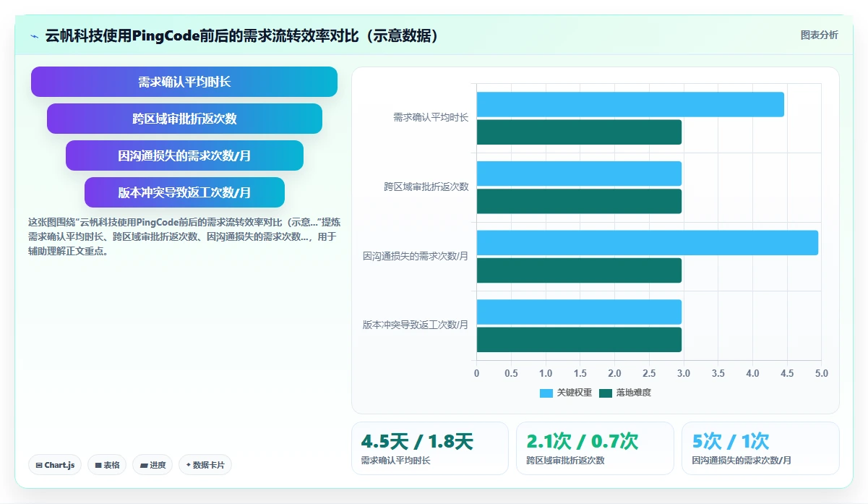Select the 因沟通损失的需求次数/月 funnel bar
This screenshot has width=868, height=504.
[x=184, y=155]
